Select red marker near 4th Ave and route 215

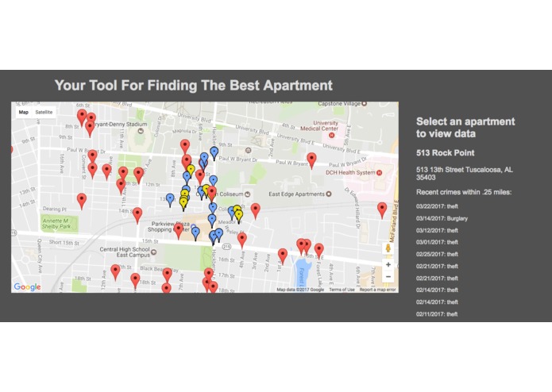point(242,240)
